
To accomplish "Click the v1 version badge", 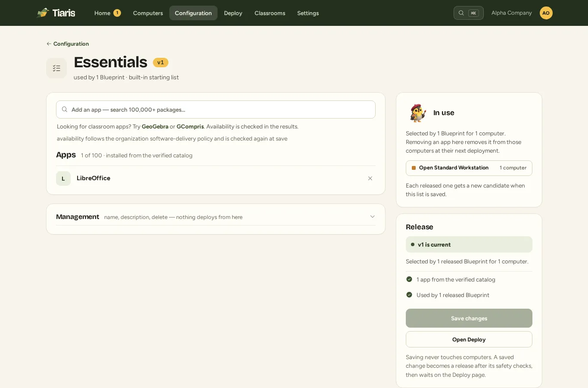I will pos(161,63).
